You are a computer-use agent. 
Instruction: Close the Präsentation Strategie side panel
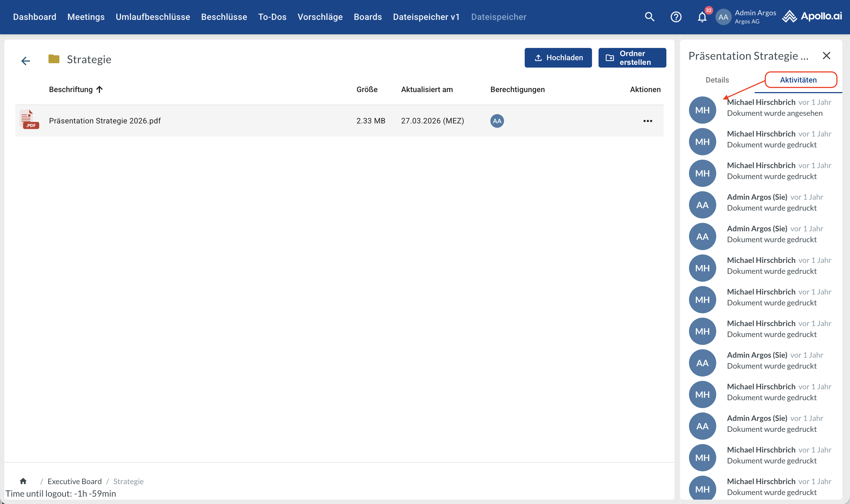[x=826, y=56]
